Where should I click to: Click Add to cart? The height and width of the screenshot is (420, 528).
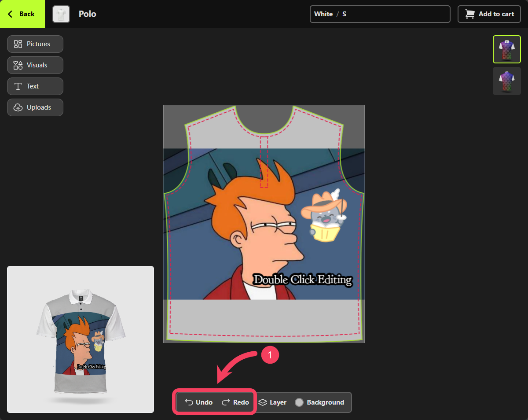click(x=489, y=14)
